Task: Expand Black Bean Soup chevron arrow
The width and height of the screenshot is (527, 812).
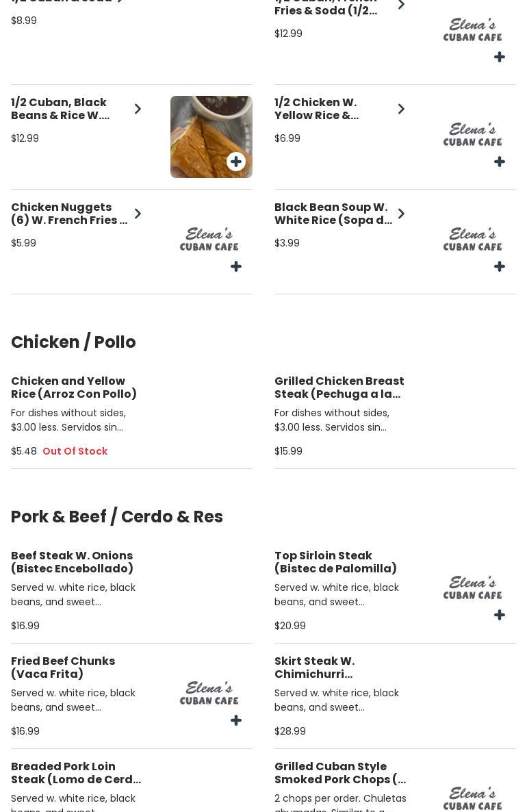Action: (401, 214)
